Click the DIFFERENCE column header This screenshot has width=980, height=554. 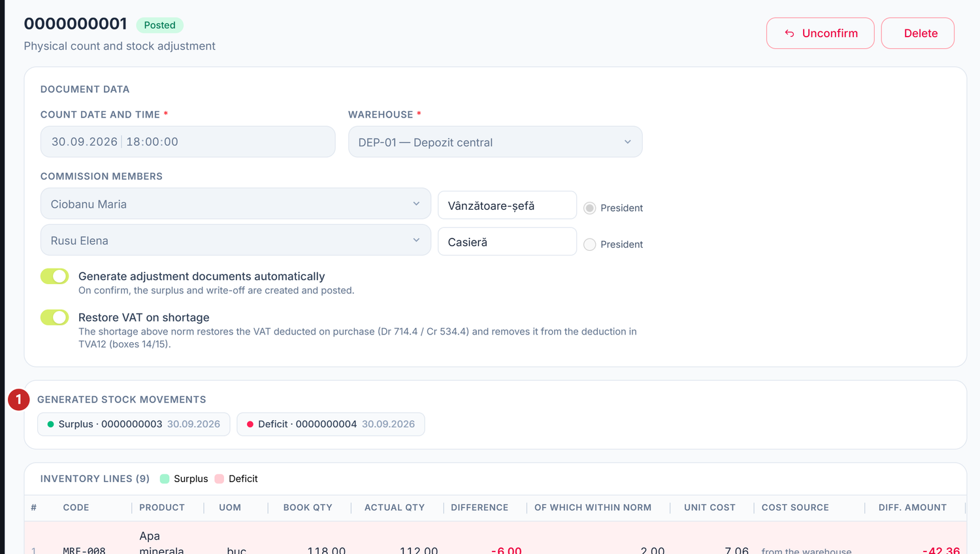[480, 508]
